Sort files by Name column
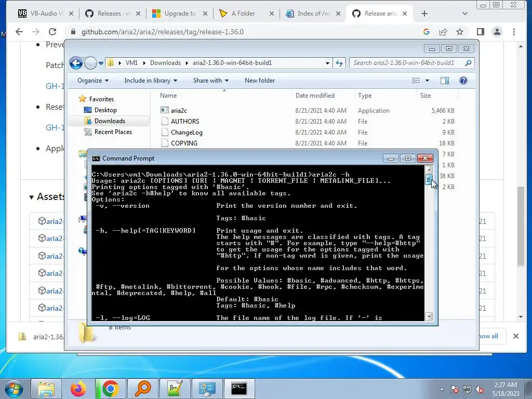The width and height of the screenshot is (532, 399). [224, 96]
